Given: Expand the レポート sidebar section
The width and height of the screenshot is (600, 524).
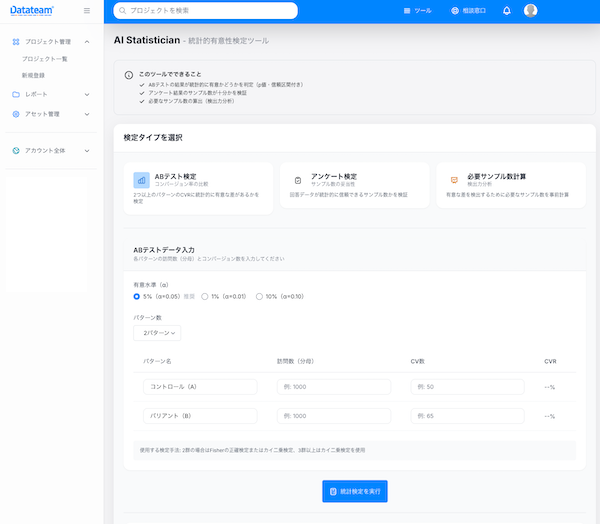Looking at the screenshot, I should [50, 94].
